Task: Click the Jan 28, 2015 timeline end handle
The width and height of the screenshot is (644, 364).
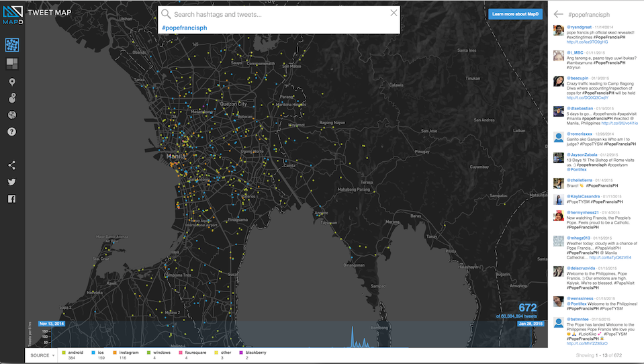Action: (x=531, y=324)
